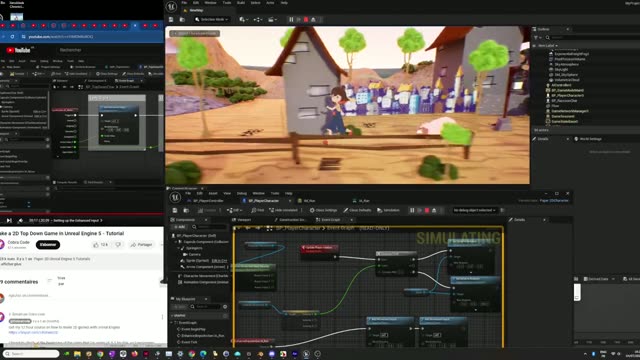
Task: Click World Settings tab
Action: pos(588,139)
